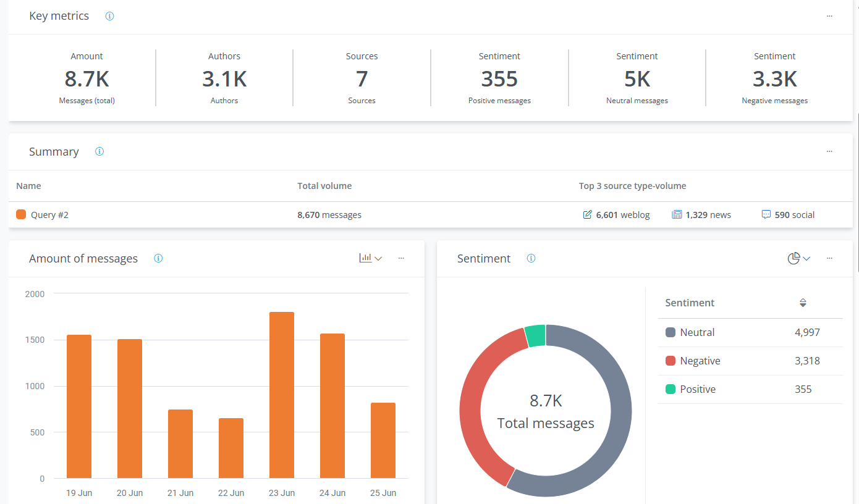Open more options menu for Summary panel
The height and width of the screenshot is (504, 859).
point(829,151)
